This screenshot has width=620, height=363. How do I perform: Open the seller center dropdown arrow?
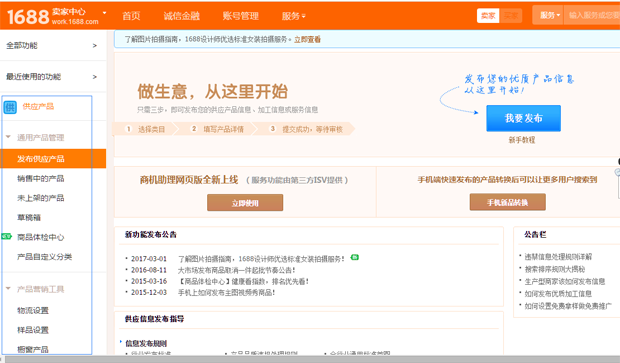[104, 13]
